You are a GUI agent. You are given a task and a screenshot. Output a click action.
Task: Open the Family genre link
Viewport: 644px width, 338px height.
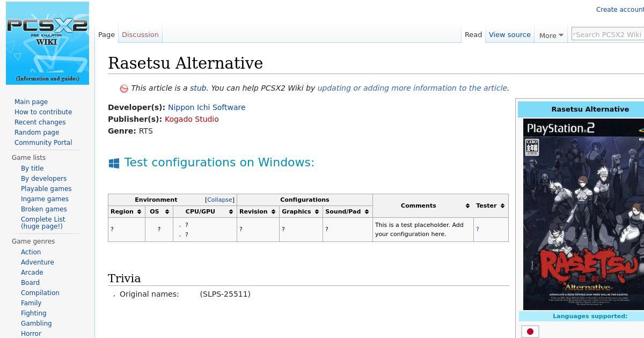click(x=31, y=303)
